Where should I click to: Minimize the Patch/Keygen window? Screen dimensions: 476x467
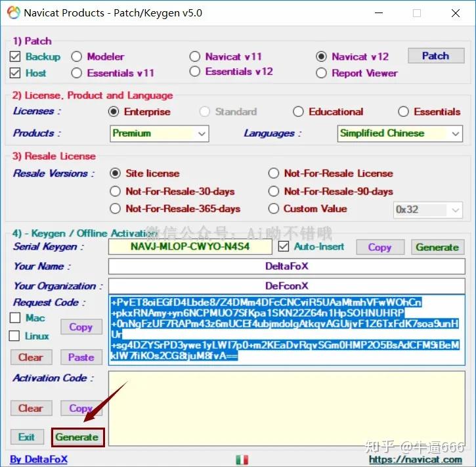(379, 13)
